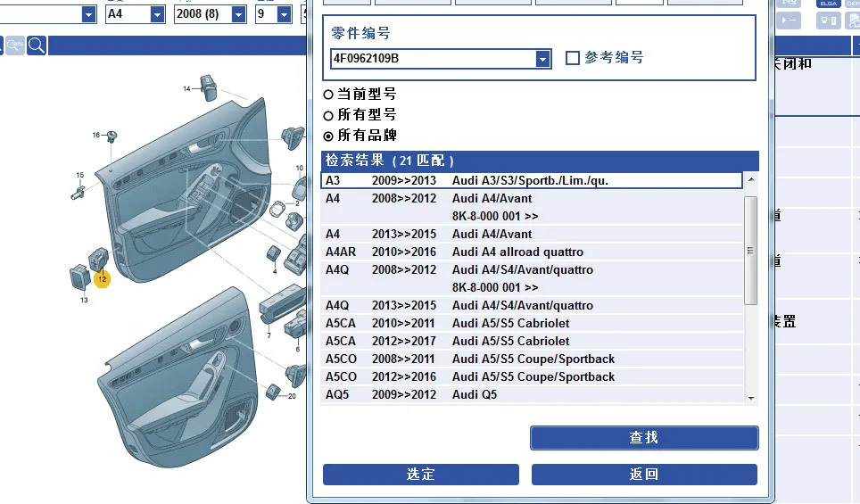Viewport: 860px width, 504px height.
Task: Select part callout 16 screw in diagram
Action: coord(96,135)
